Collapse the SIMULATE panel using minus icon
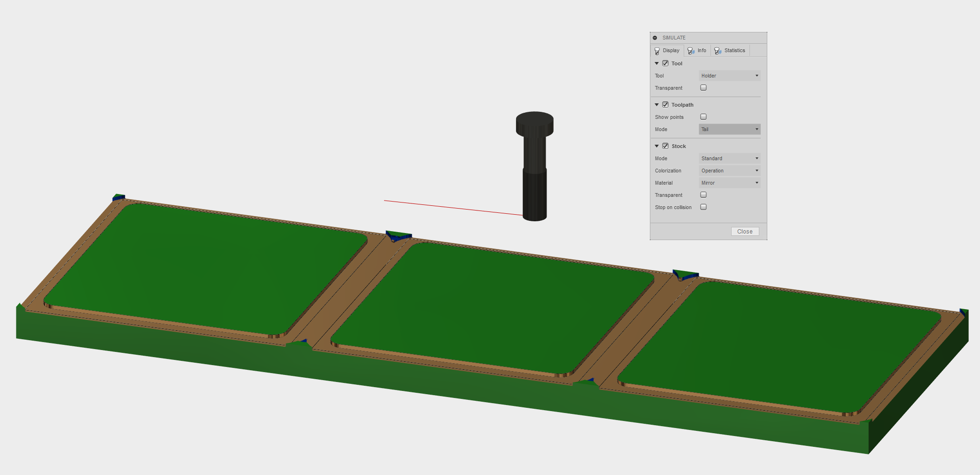The width and height of the screenshot is (980, 475). (655, 38)
